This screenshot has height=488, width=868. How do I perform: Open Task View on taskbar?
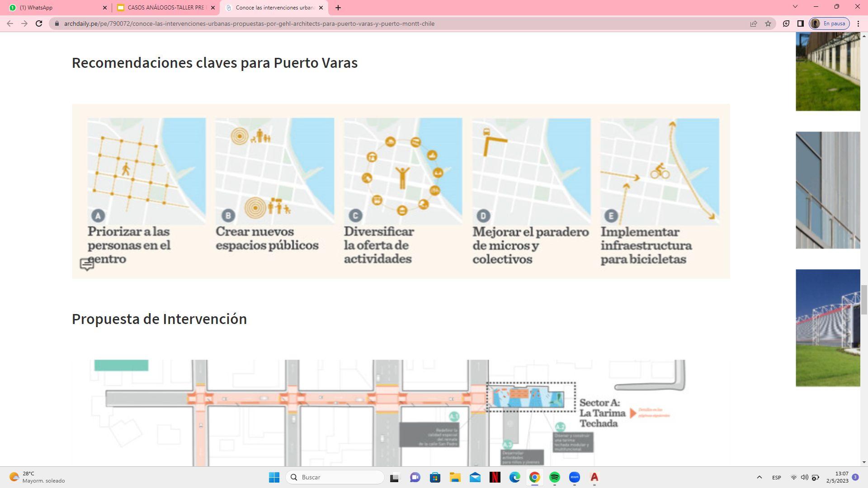(x=395, y=477)
